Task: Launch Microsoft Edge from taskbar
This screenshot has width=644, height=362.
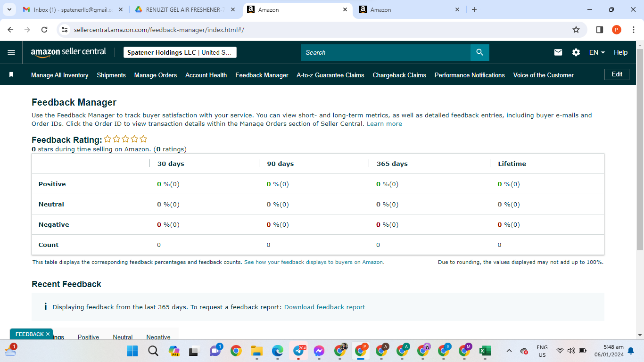Action: coord(278,351)
